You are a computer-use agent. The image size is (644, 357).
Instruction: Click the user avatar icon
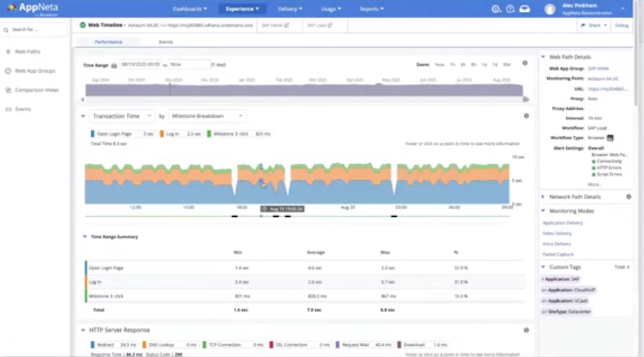point(550,9)
